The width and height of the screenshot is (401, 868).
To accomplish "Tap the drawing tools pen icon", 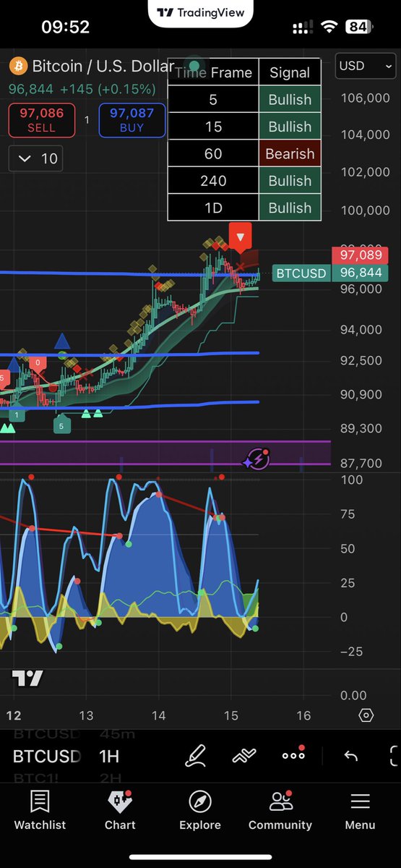I will (195, 757).
